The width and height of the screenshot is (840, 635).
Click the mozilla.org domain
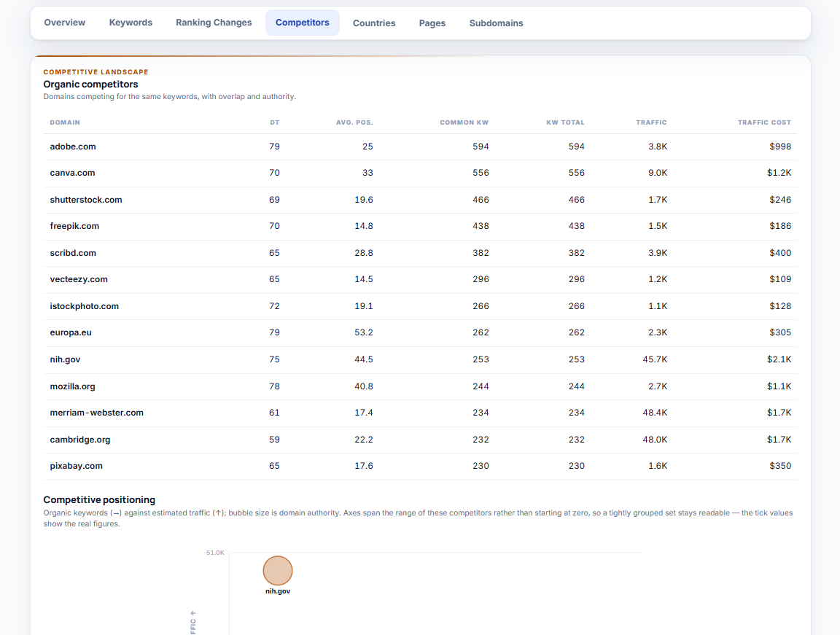tap(72, 386)
